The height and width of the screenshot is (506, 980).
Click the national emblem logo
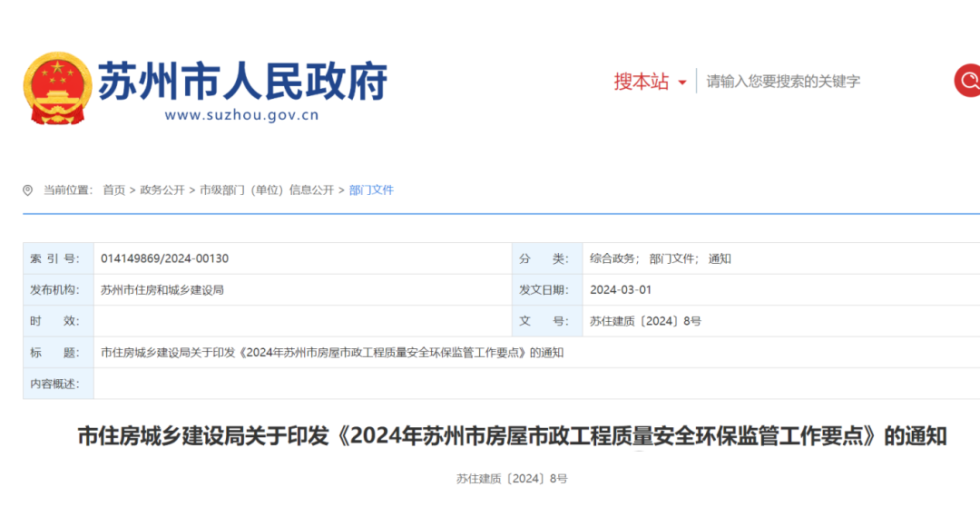click(57, 87)
